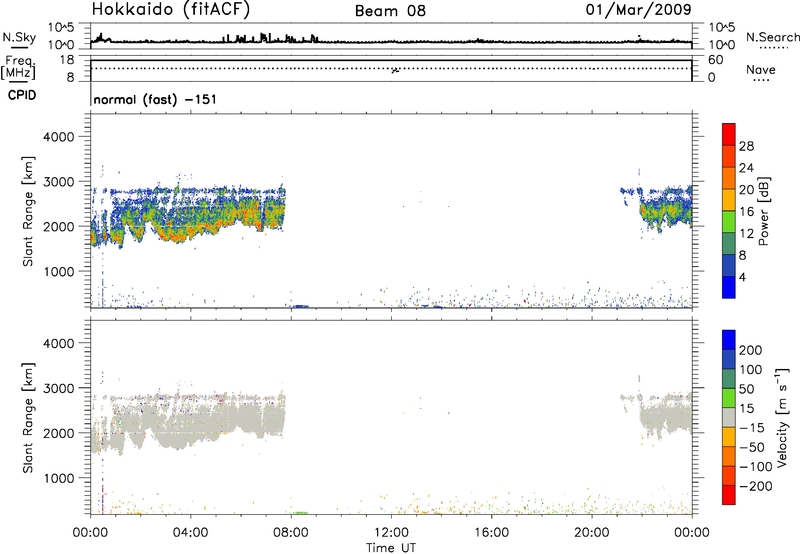800x554 pixels.
Task: Click the bright blue bottom segment of Power colorbar
Action: coord(729,287)
